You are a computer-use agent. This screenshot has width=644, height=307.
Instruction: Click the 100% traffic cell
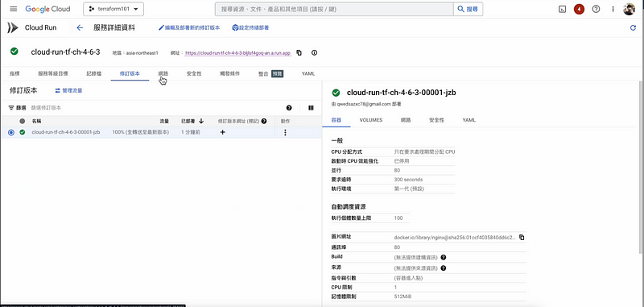pyautogui.click(x=140, y=132)
